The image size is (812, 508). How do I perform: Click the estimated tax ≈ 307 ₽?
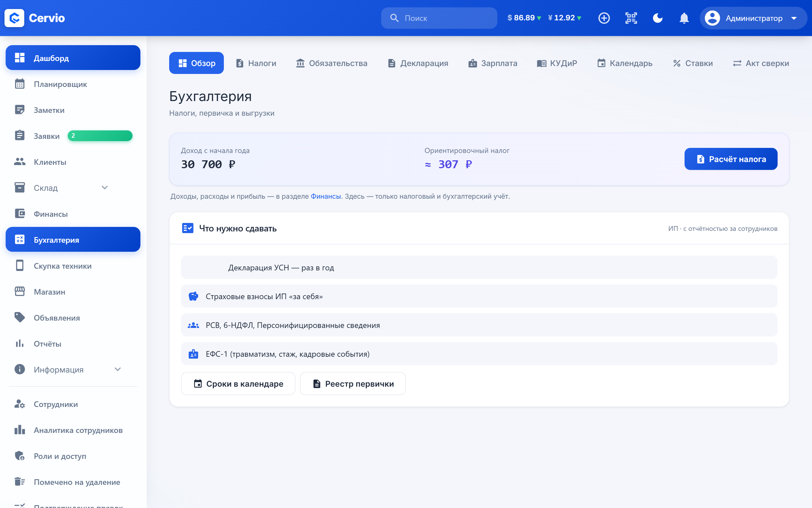[x=448, y=164]
